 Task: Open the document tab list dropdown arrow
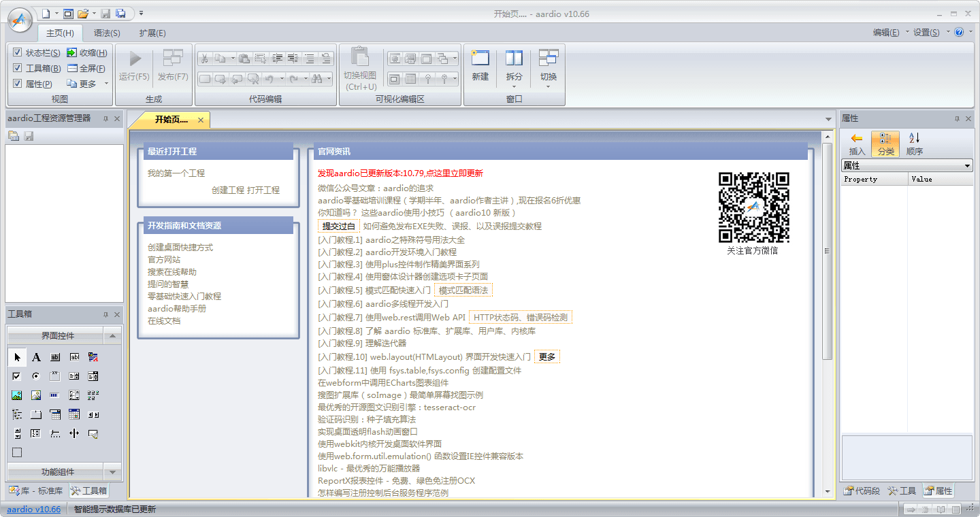[x=828, y=120]
